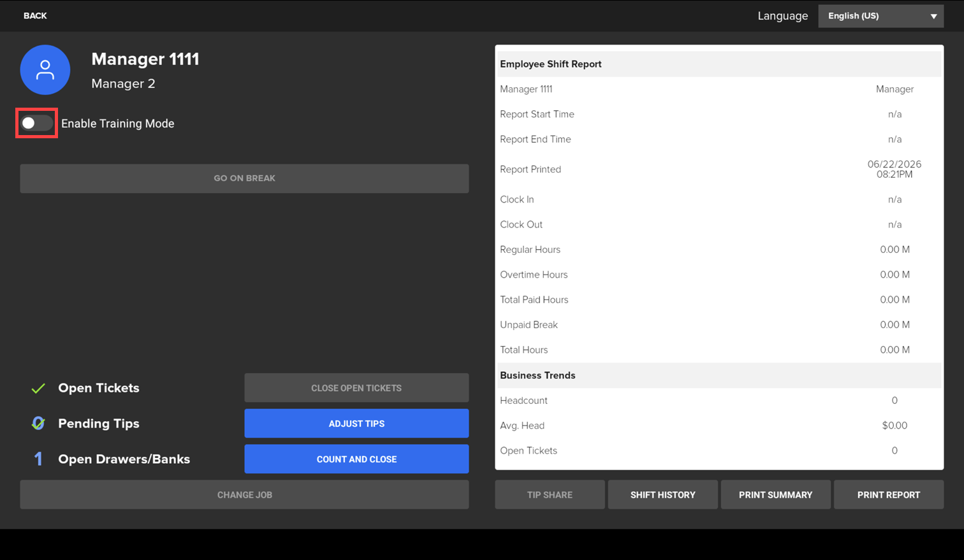Viewport: 964px width, 560px height.
Task: Click the Language label in top bar
Action: (782, 17)
